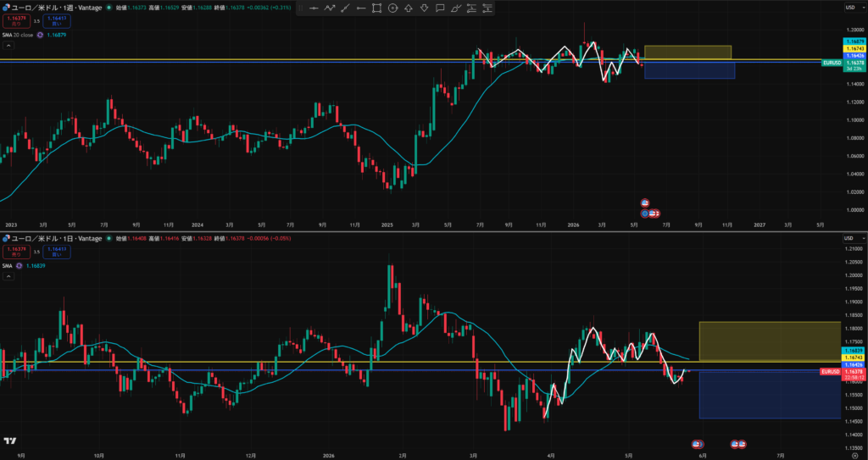Select the horizontal ray tool
The height and width of the screenshot is (460, 868).
click(361, 8)
